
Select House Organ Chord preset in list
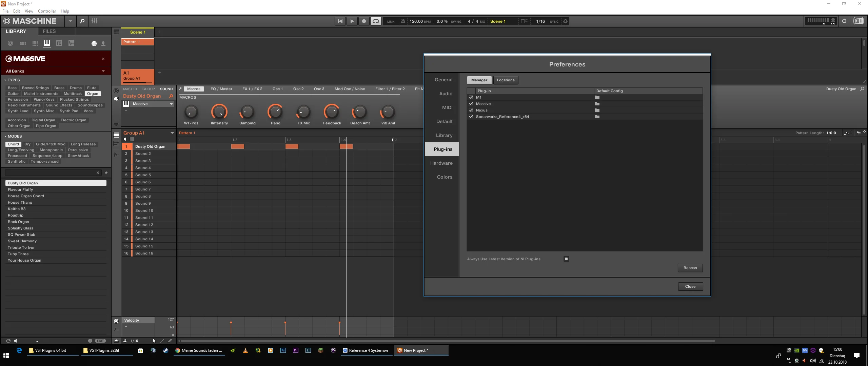[56, 196]
